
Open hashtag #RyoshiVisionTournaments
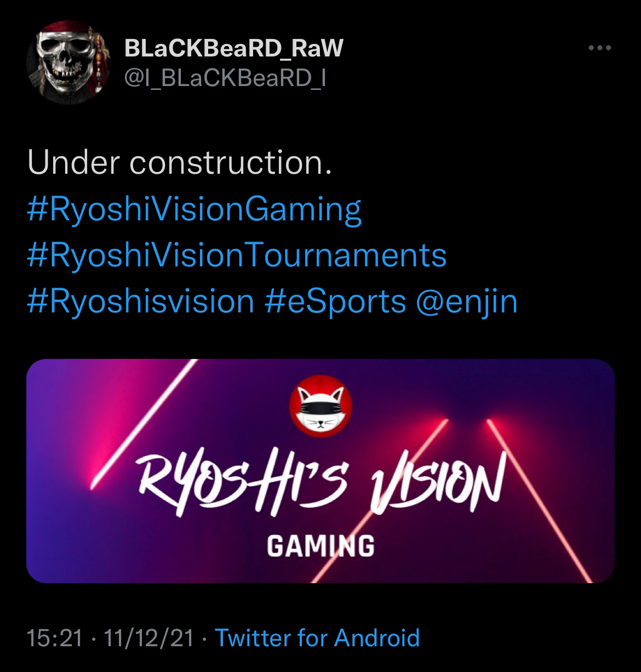pos(237,255)
